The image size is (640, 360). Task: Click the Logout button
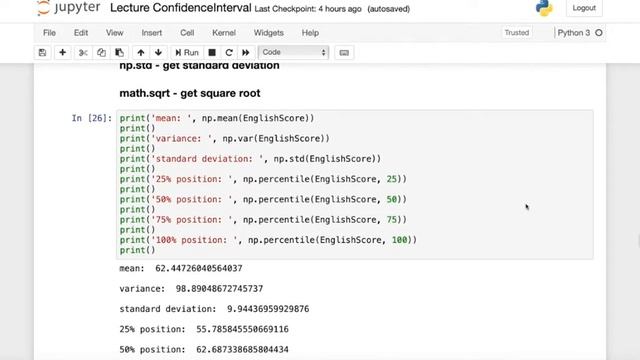pyautogui.click(x=584, y=8)
